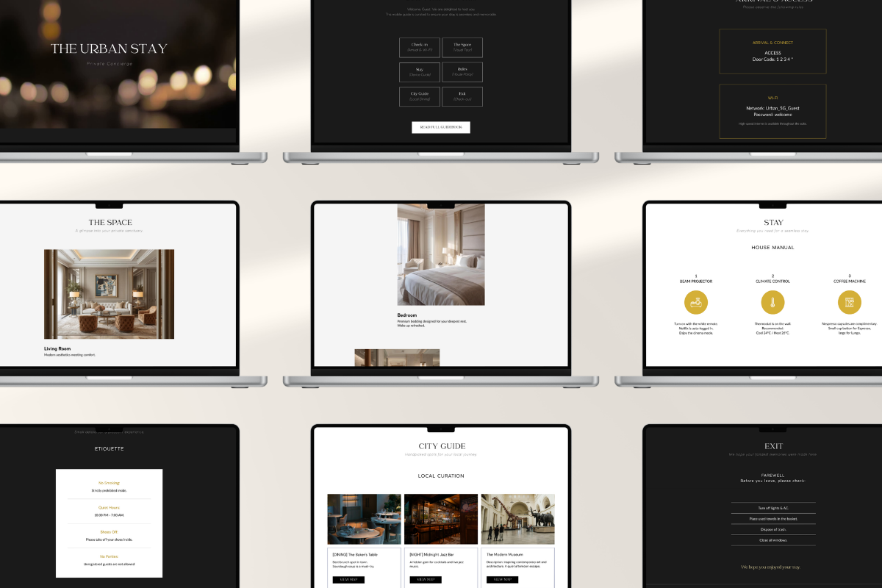Click "Door Code: 1 2 3 4 *" text
The image size is (882, 588).
pos(772,59)
